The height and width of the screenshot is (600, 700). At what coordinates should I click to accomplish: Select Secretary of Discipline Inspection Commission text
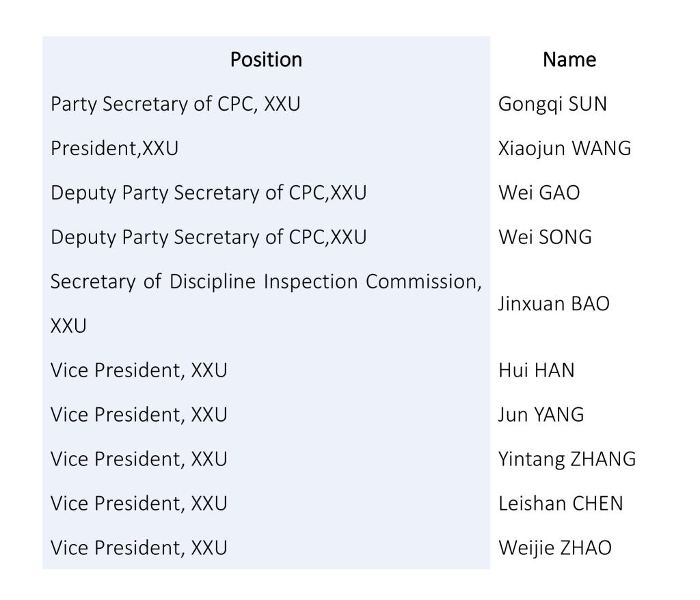point(266,303)
